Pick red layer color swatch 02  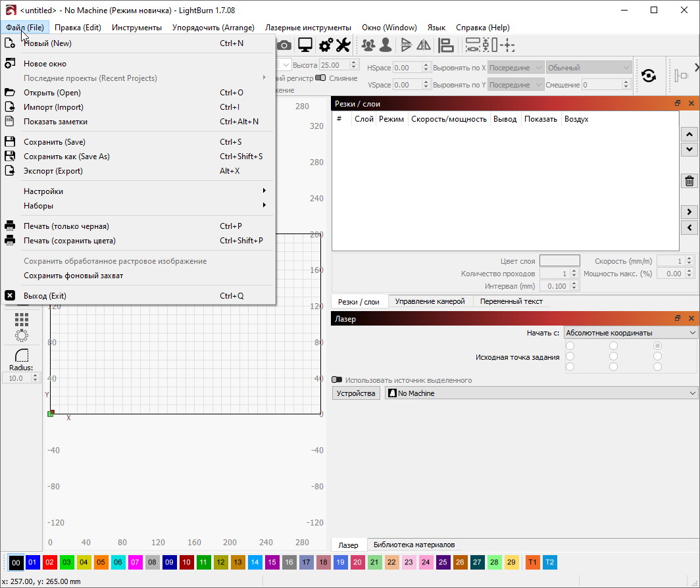point(49,562)
